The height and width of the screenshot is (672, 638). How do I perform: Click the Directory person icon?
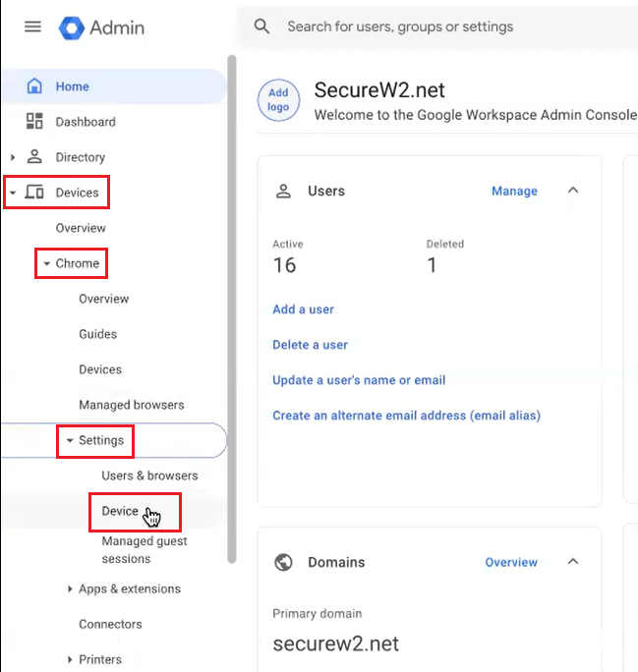pos(34,157)
